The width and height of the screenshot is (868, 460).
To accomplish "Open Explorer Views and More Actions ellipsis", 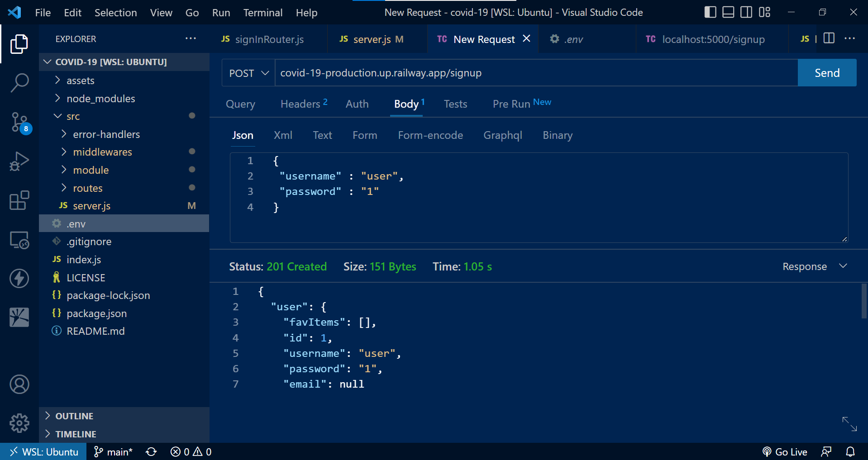I will 191,38.
